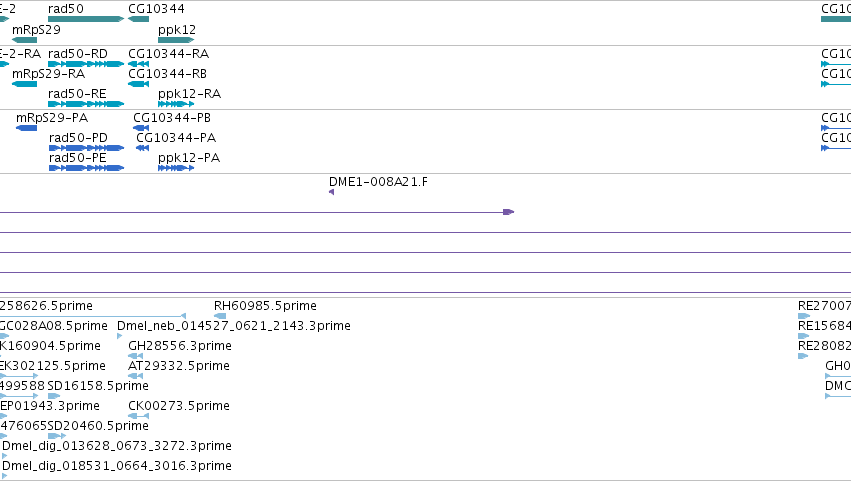Image resolution: width=851 pixels, height=481 pixels.
Task: Click the mRpS29-PA protein feature
Action: tap(27, 128)
